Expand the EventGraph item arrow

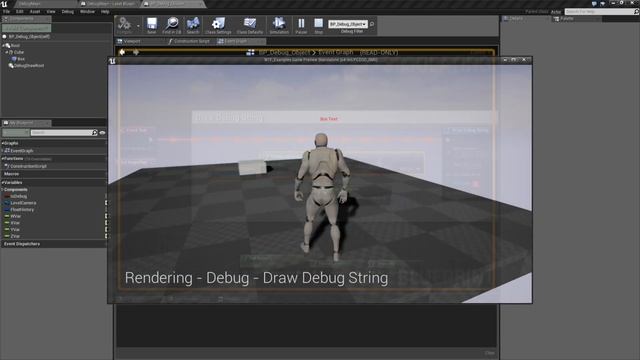pyautogui.click(x=2, y=151)
